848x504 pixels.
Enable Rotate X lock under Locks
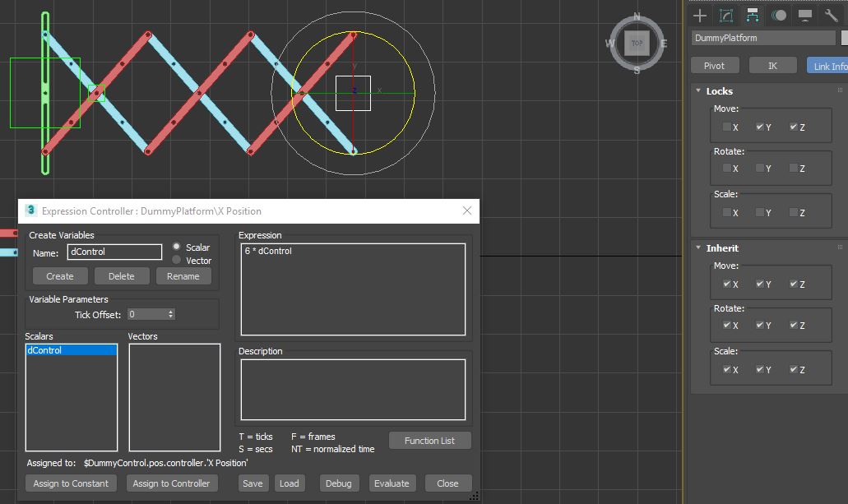727,169
